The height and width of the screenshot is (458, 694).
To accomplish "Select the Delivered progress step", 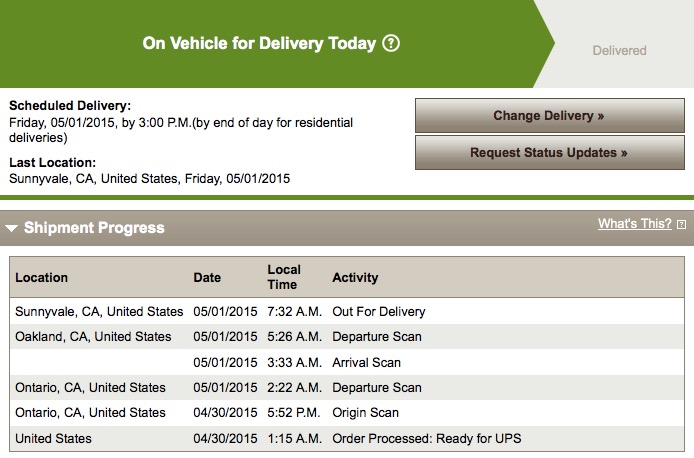I will tap(619, 50).
